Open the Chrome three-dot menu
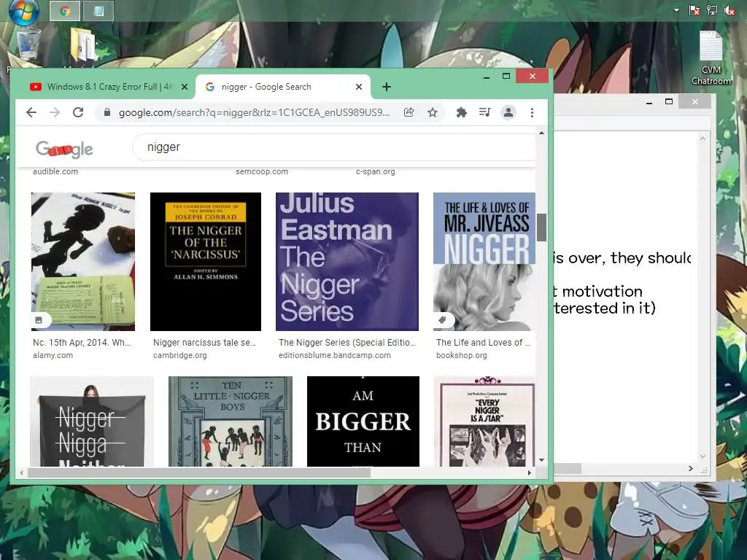747x560 pixels. click(532, 112)
